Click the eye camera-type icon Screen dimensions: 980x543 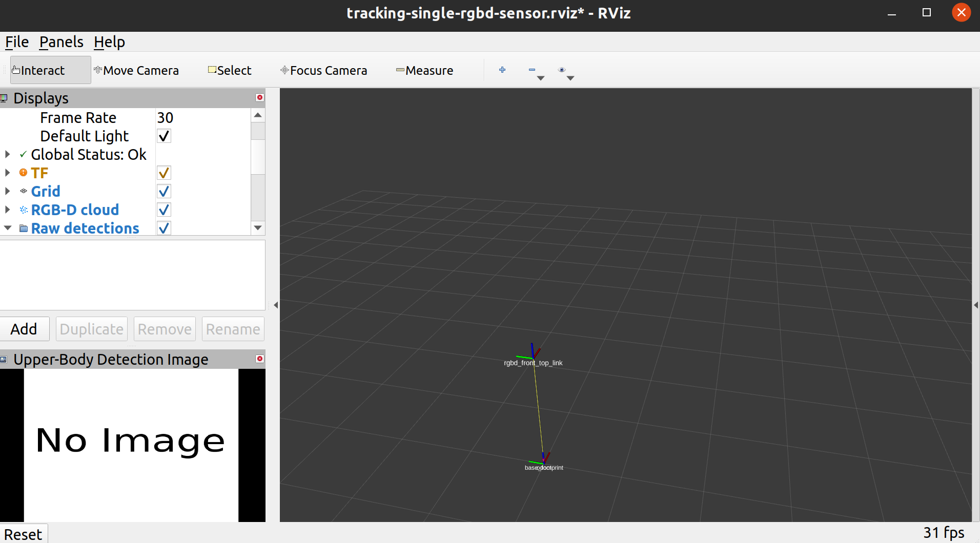click(x=562, y=70)
